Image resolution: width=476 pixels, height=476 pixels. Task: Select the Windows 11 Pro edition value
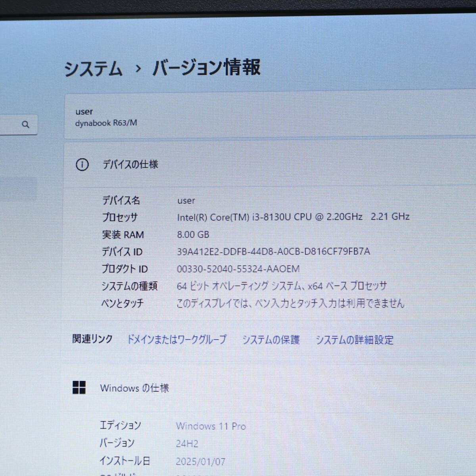[x=211, y=426]
